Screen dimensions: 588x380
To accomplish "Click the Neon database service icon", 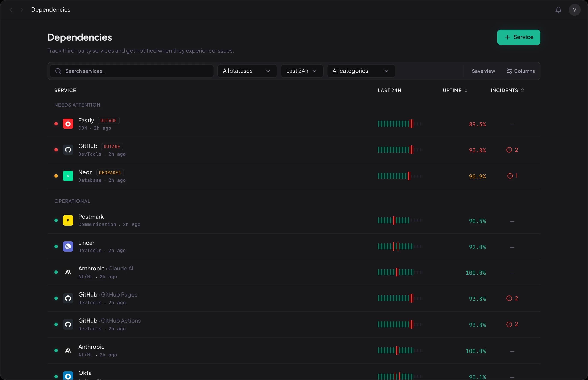I will click(68, 176).
